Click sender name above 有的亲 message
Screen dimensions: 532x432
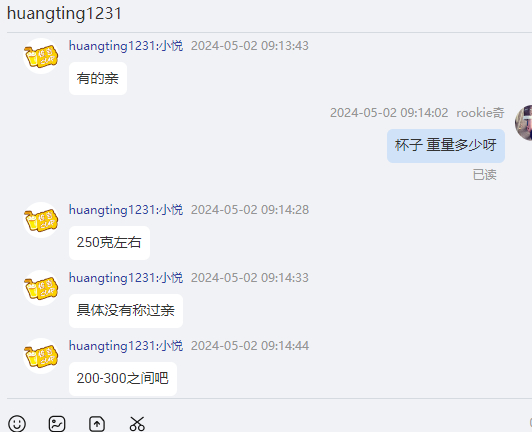126,45
